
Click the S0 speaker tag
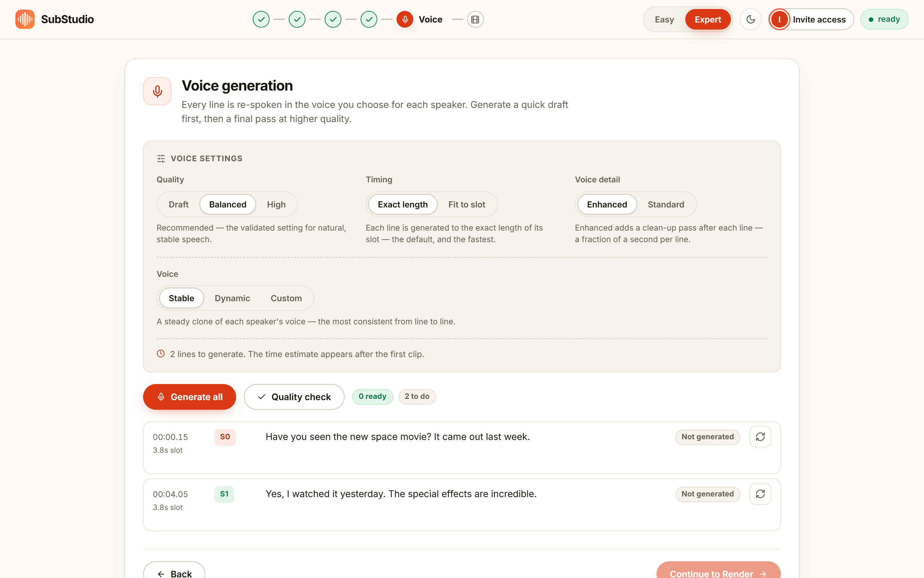pyautogui.click(x=225, y=437)
